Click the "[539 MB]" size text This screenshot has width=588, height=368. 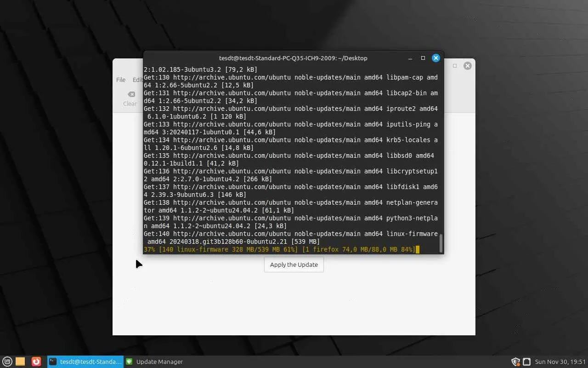coord(305,241)
